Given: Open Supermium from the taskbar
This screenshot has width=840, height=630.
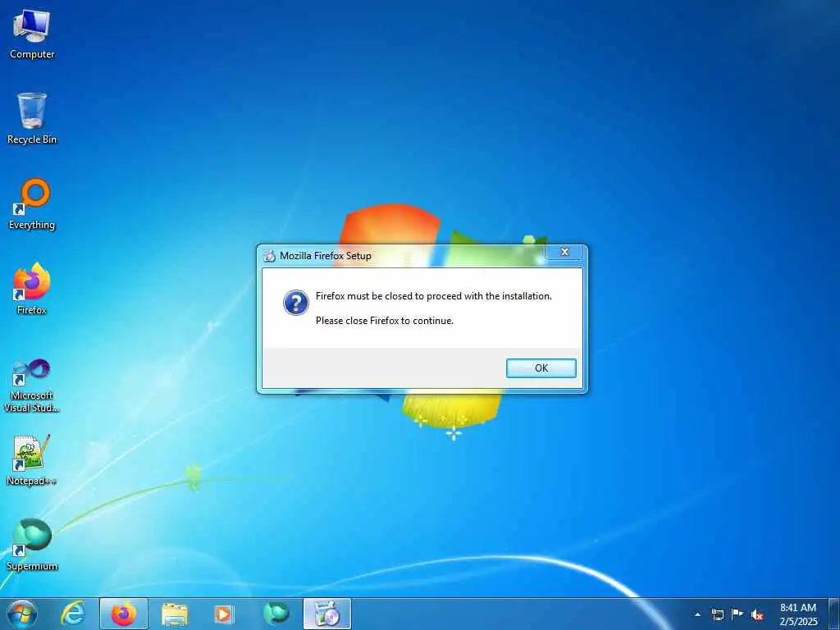Looking at the screenshot, I should [276, 614].
